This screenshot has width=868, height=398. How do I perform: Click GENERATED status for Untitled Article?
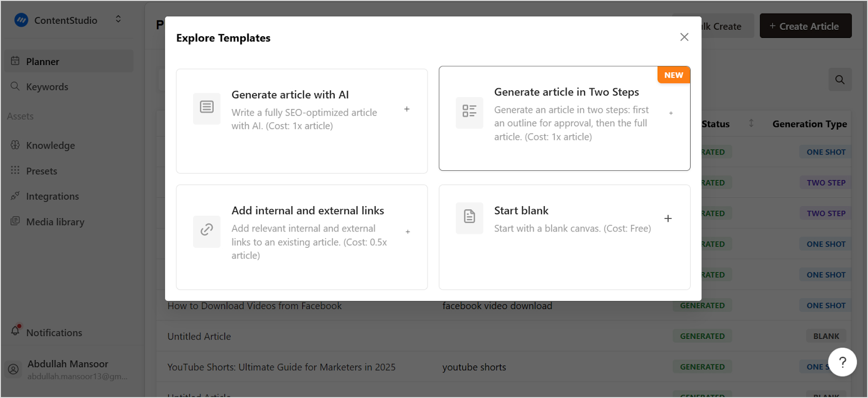point(703,336)
